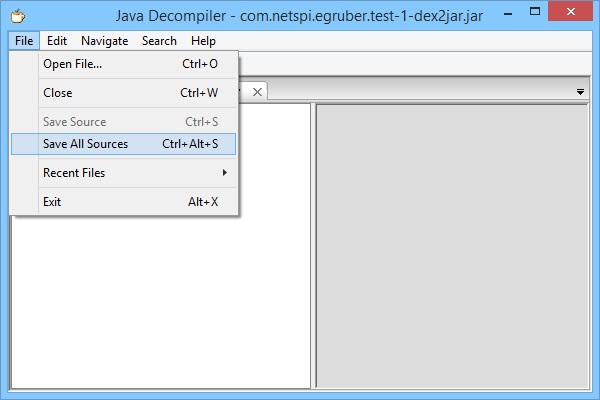The width and height of the screenshot is (600, 400).
Task: Open the Navigate menu
Action: pyautogui.click(x=104, y=41)
